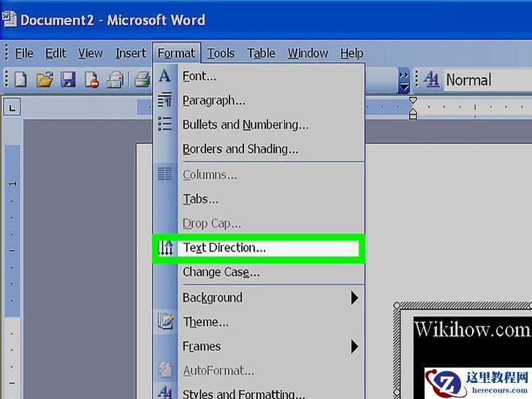This screenshot has height=399, width=532.
Task: Click the Font letter A menu icon
Action: [x=165, y=76]
